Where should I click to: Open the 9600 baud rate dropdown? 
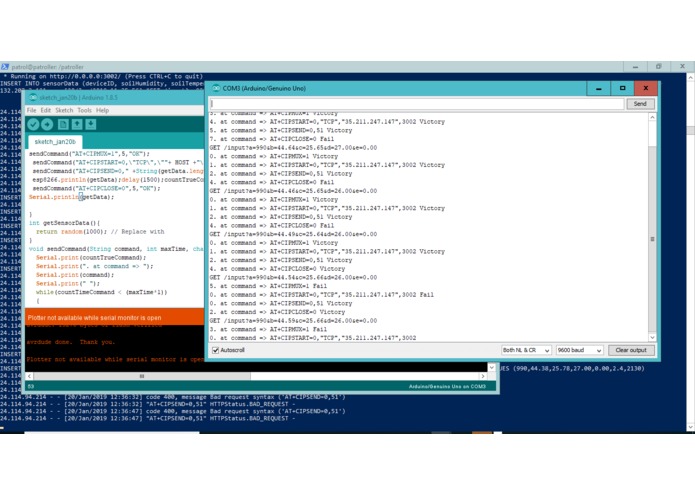click(579, 350)
